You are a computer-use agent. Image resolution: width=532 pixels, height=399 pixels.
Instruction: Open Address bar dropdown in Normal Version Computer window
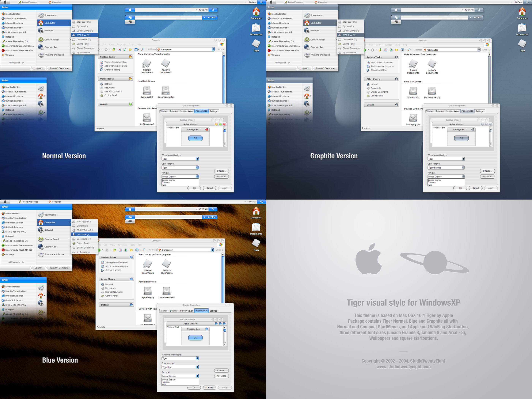[213, 49]
